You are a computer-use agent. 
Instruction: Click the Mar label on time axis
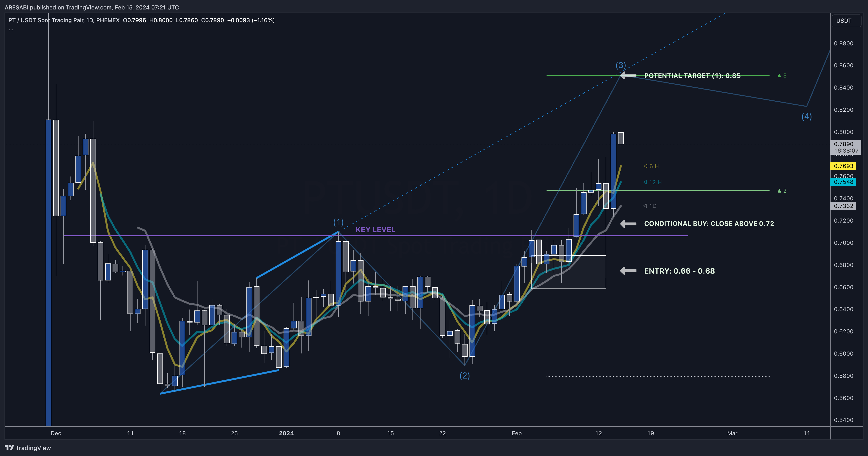tap(732, 433)
